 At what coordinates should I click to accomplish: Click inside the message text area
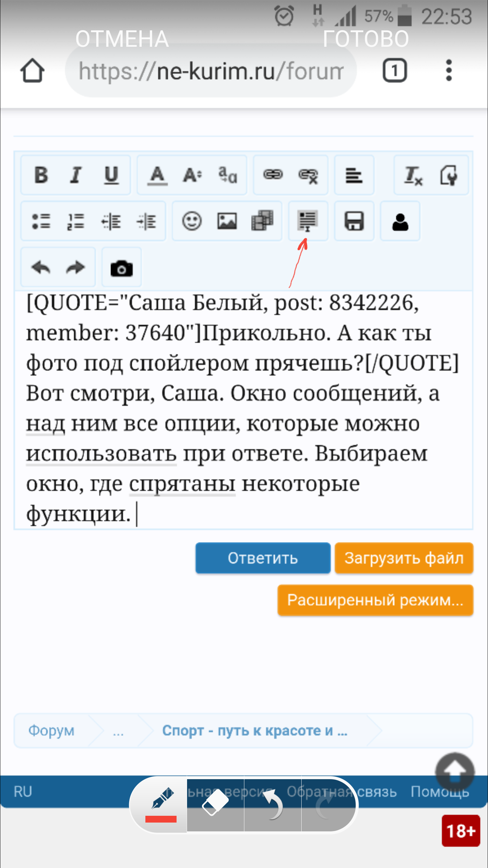(x=243, y=410)
